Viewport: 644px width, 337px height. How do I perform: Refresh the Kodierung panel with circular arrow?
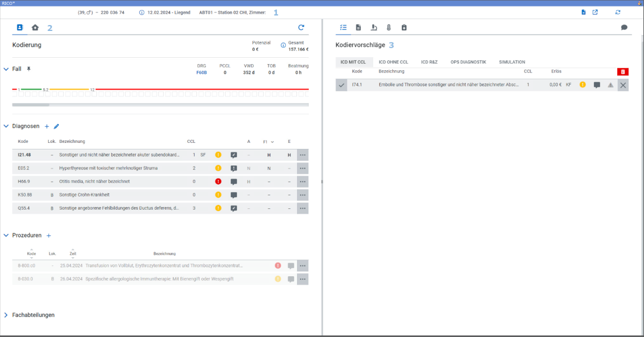click(x=301, y=27)
